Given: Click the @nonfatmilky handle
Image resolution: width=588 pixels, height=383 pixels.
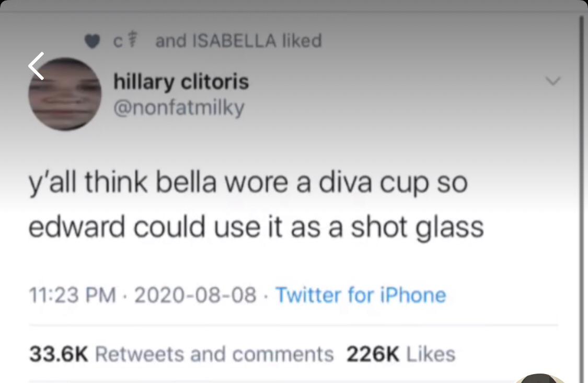Looking at the screenshot, I should (180, 107).
